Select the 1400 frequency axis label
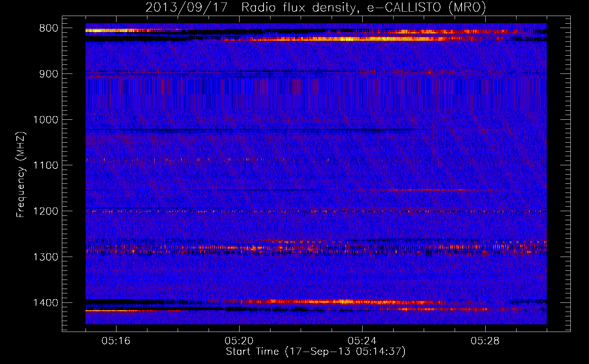589x364 pixels. click(46, 303)
